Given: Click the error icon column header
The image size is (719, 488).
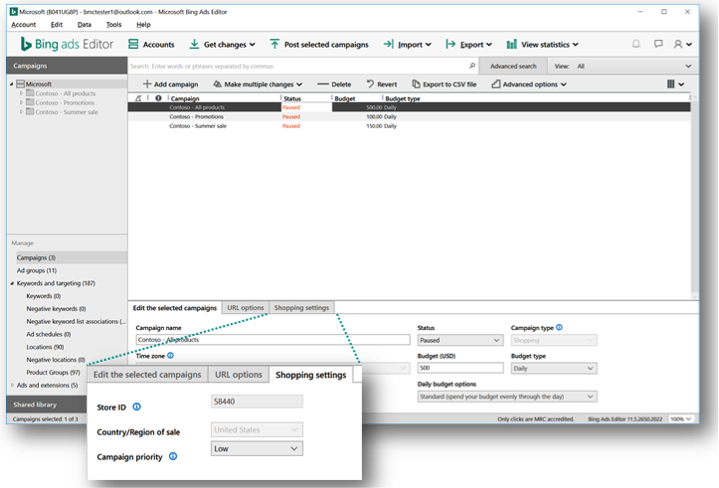Looking at the screenshot, I should coord(158,98).
